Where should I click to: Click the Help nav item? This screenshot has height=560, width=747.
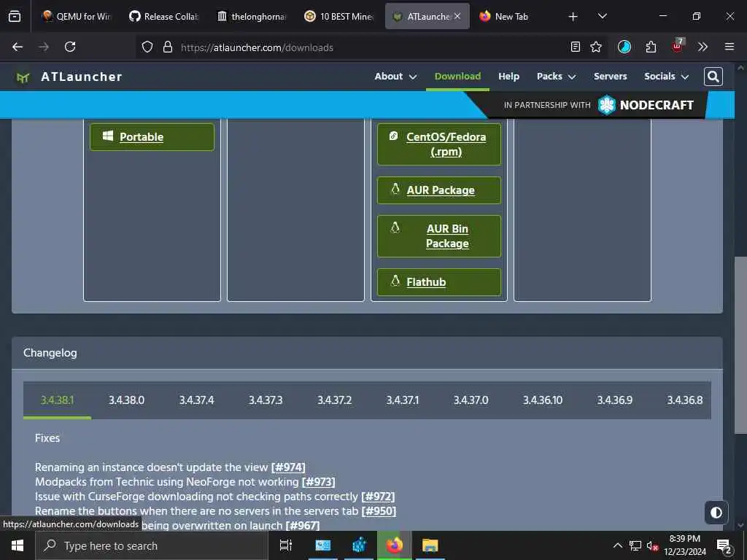508,76
